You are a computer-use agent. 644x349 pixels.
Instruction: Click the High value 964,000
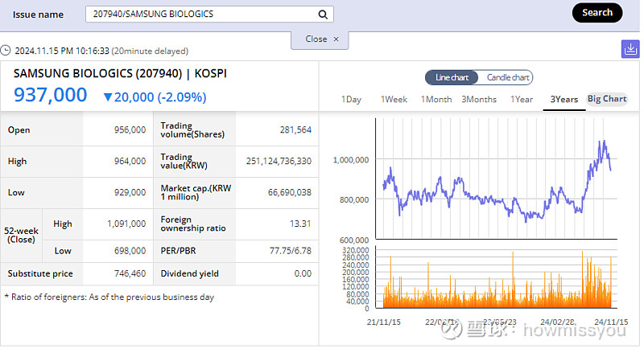[130, 161]
